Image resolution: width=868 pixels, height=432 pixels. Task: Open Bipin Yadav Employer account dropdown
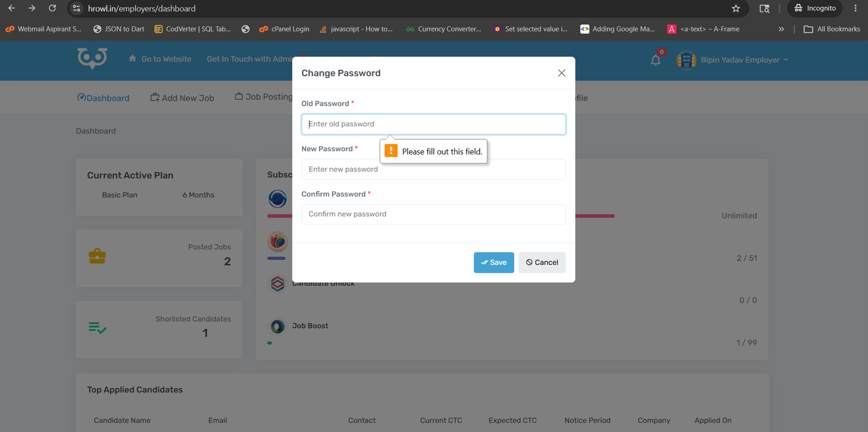(x=744, y=60)
